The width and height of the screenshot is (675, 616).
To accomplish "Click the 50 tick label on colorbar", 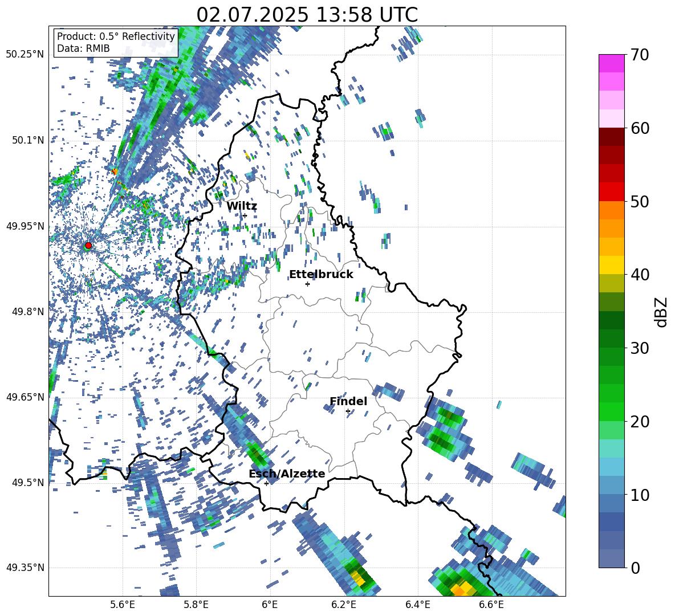I will point(640,201).
